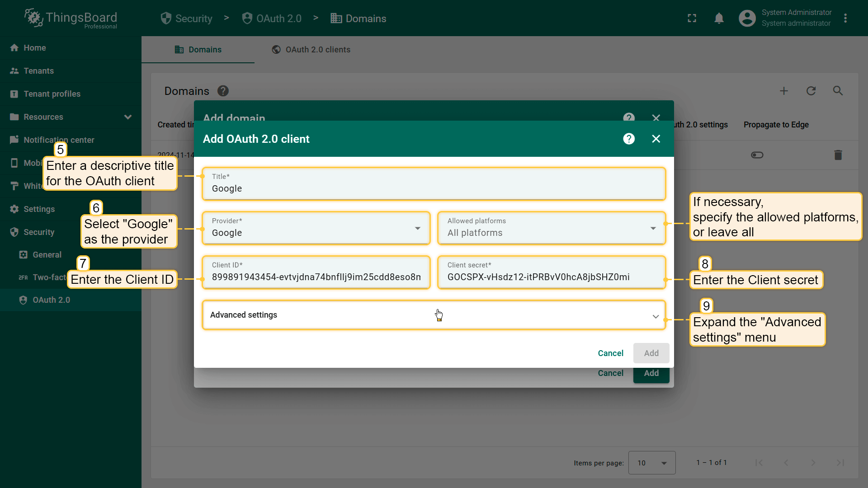Click help icon next to Domains title

[x=223, y=91]
